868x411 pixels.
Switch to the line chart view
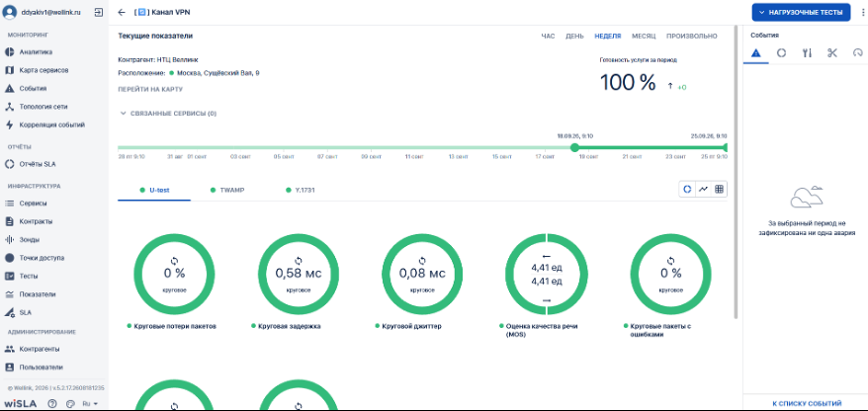tap(703, 189)
